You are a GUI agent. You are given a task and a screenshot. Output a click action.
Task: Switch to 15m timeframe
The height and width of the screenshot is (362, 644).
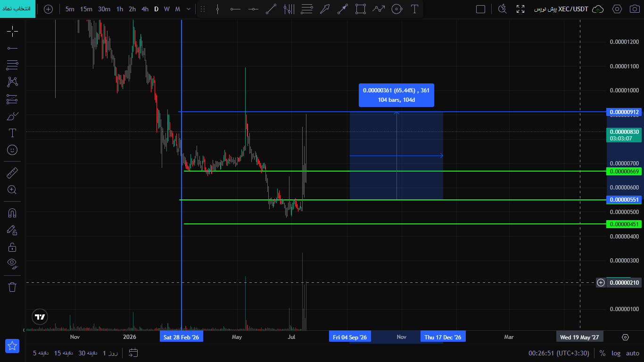pyautogui.click(x=86, y=9)
